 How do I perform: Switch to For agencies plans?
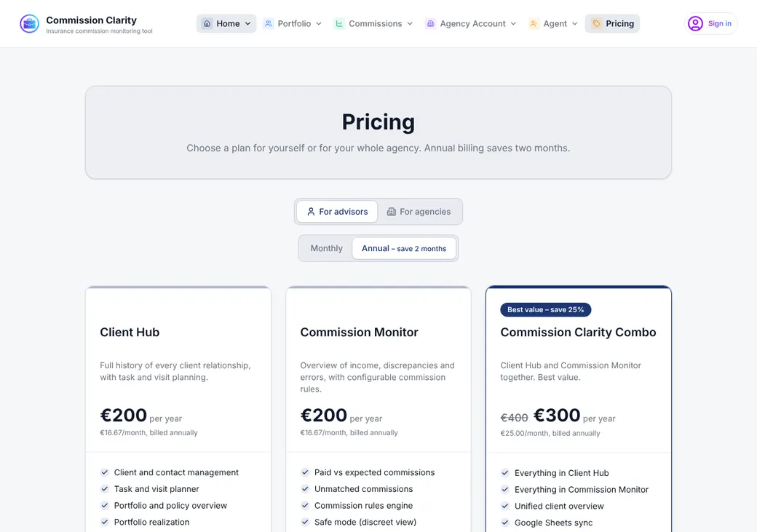click(419, 212)
